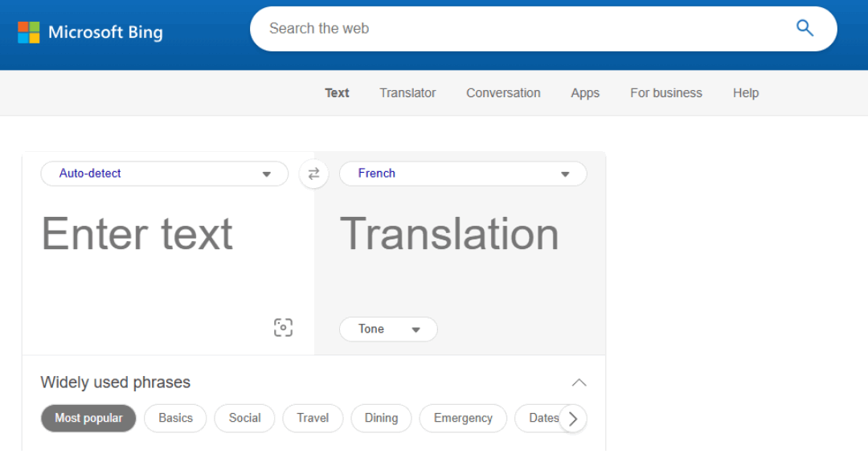Click the Help link
Screen dimensions: 868x466
745,93
